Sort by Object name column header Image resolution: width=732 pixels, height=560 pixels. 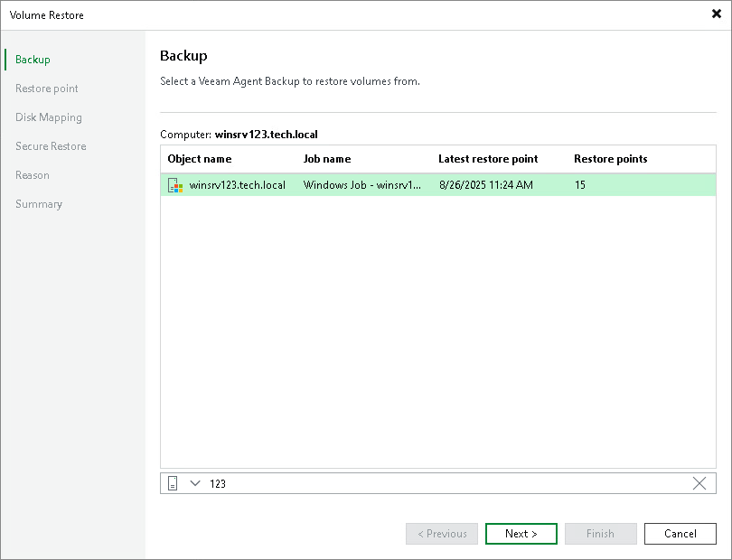(x=200, y=159)
